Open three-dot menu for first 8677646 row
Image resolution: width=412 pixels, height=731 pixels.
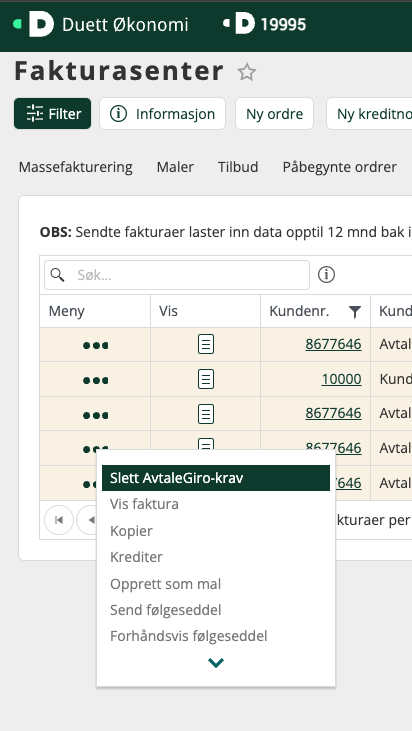pyautogui.click(x=95, y=345)
